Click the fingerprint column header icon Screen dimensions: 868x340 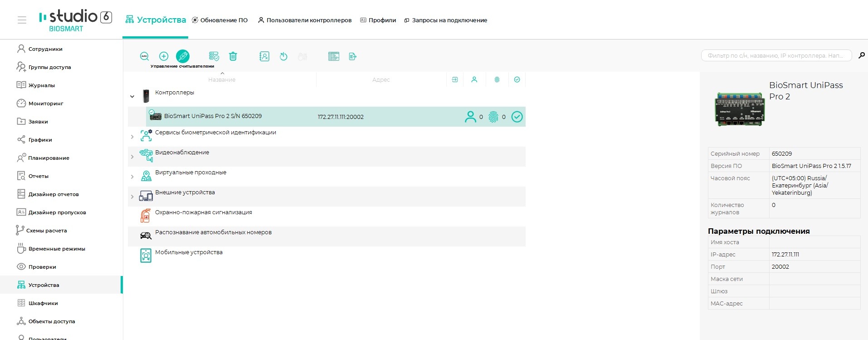(497, 79)
